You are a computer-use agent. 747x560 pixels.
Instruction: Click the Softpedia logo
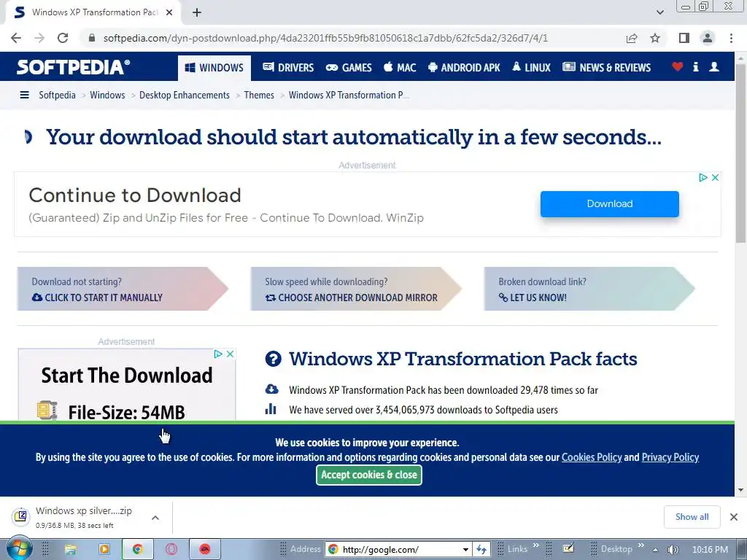pos(73,67)
